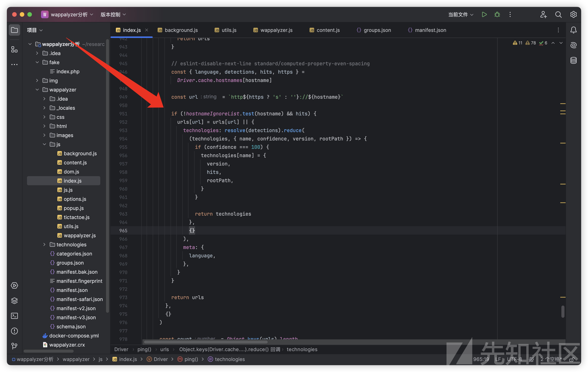Expand the img folder in project tree
Viewport: 588px width, 372px height.
[37, 80]
